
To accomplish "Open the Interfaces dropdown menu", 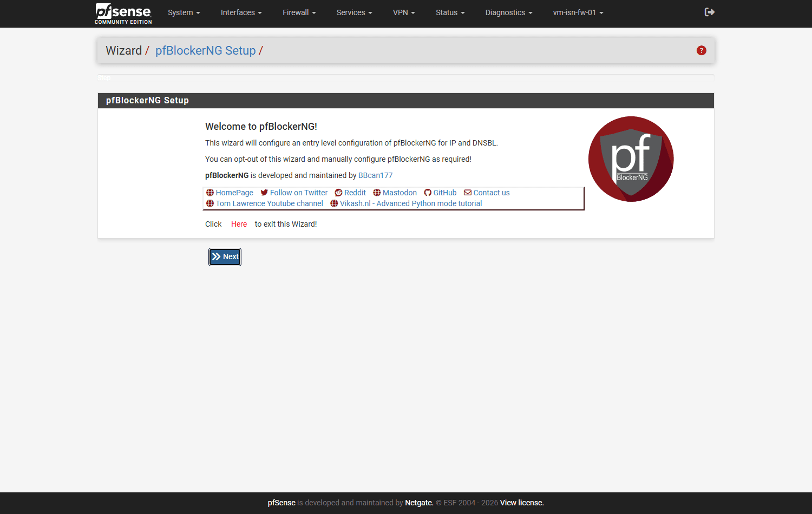I will 241,12.
